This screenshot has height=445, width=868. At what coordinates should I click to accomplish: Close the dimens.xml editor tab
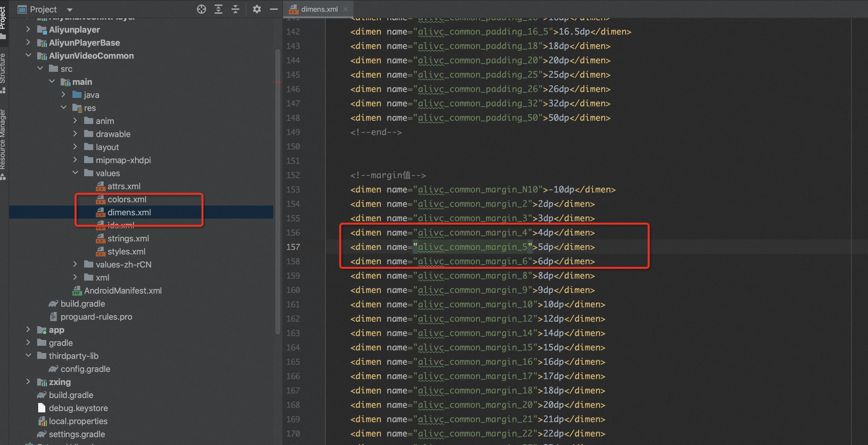click(x=345, y=9)
